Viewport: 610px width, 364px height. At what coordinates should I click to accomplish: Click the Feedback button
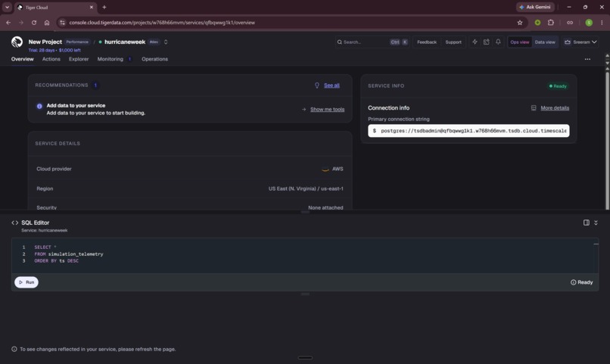[427, 42]
